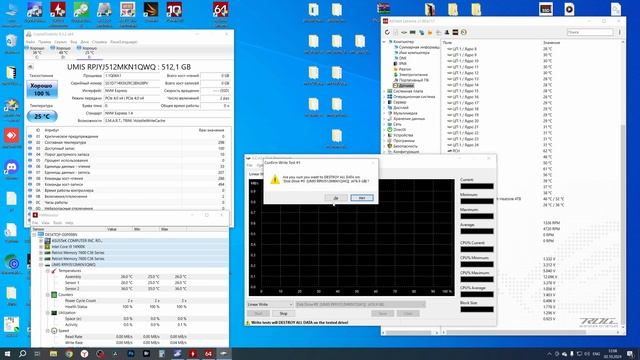Click the AIDA64 search input field
This screenshot has height=360, width=640.
tap(590, 32)
